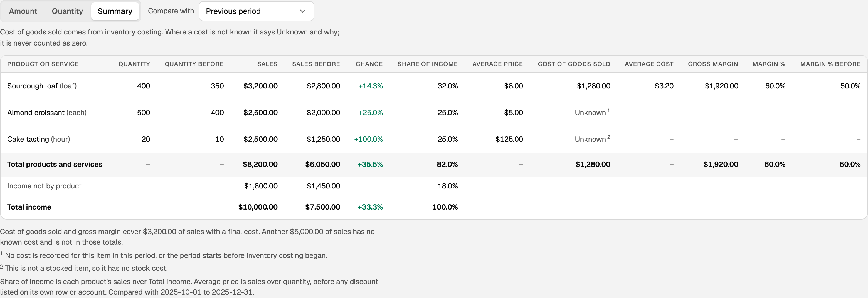This screenshot has height=298, width=868.
Task: Click the Quantity Before column header
Action: [x=194, y=64]
